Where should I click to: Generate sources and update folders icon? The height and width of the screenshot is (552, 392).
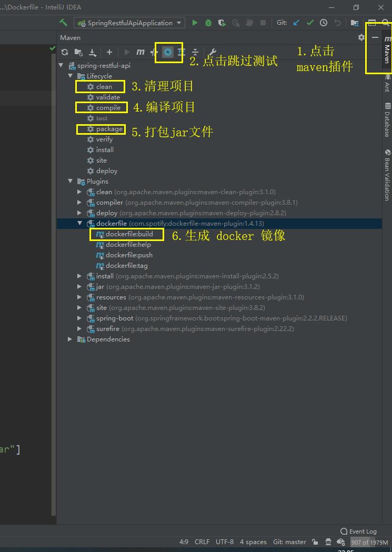coord(78,53)
